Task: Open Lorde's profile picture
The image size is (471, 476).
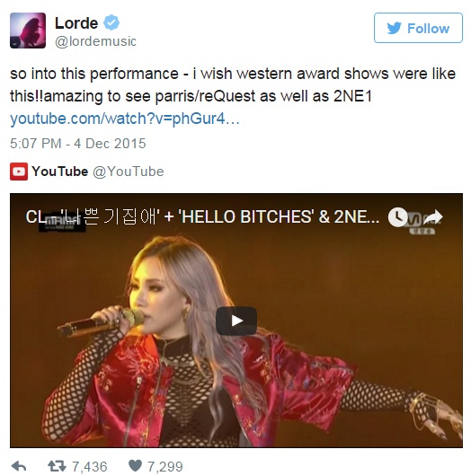Action: (x=28, y=31)
